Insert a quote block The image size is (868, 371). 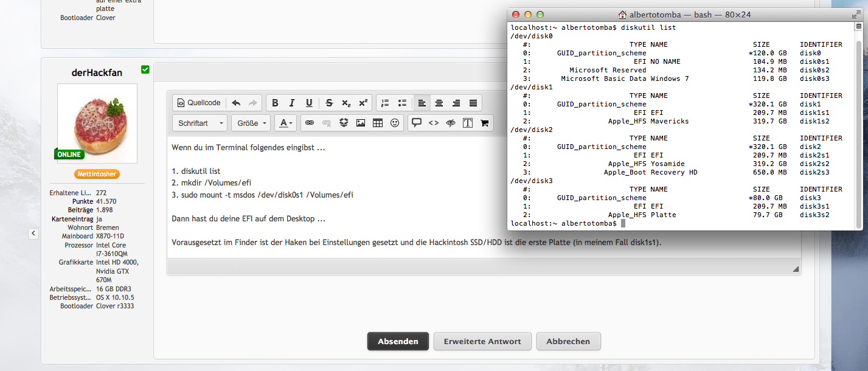click(417, 123)
